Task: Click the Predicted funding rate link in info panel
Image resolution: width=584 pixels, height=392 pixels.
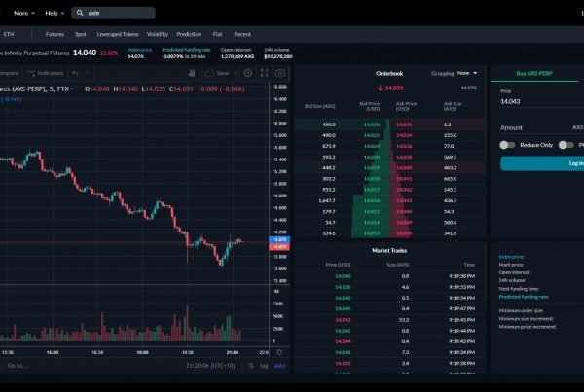Action: pos(524,297)
